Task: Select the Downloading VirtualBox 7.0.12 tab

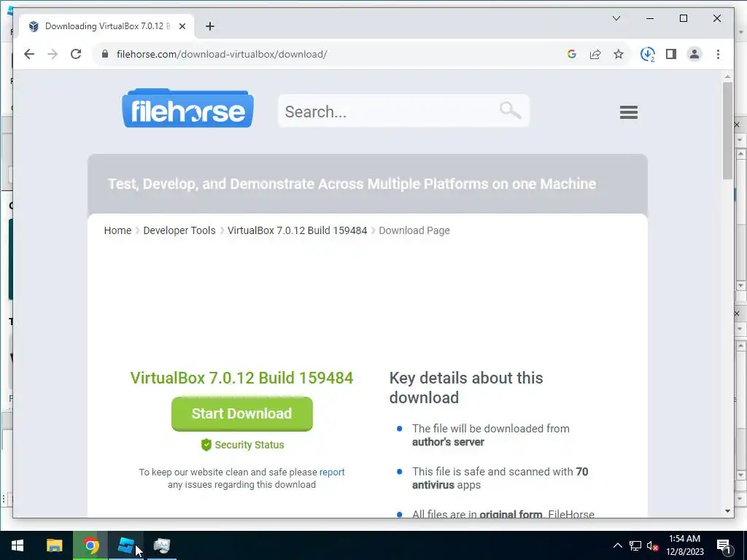Action: [107, 26]
